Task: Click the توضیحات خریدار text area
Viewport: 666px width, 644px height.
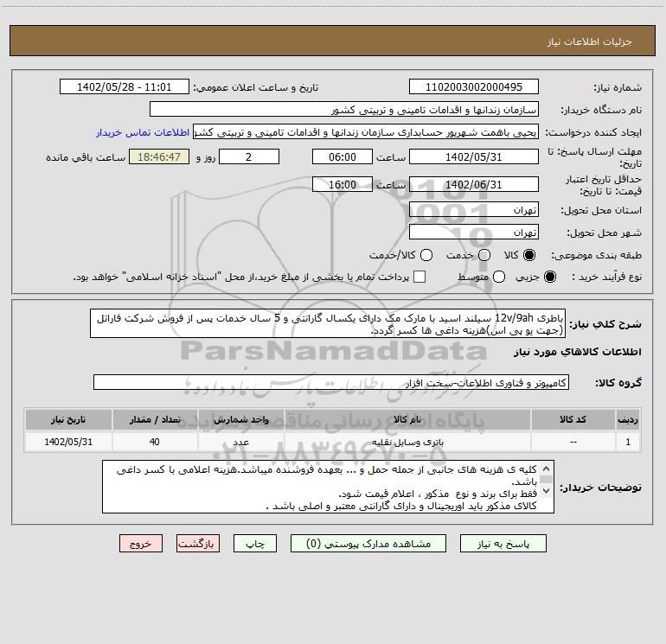Action: click(328, 487)
